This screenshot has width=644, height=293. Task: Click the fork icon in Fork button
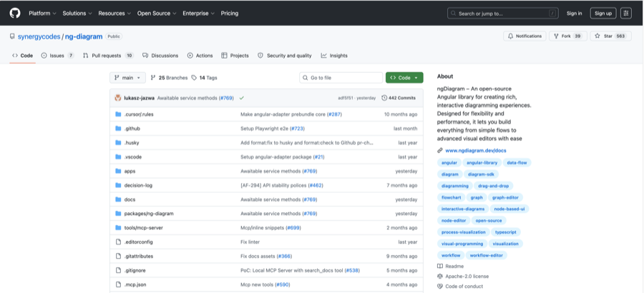pyautogui.click(x=556, y=36)
